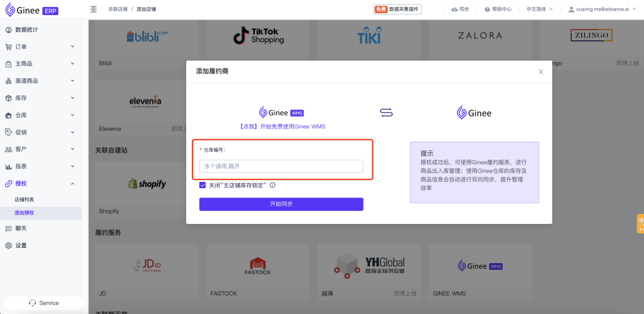
Task: Select the ZALORA channel card
Action: tap(480, 44)
